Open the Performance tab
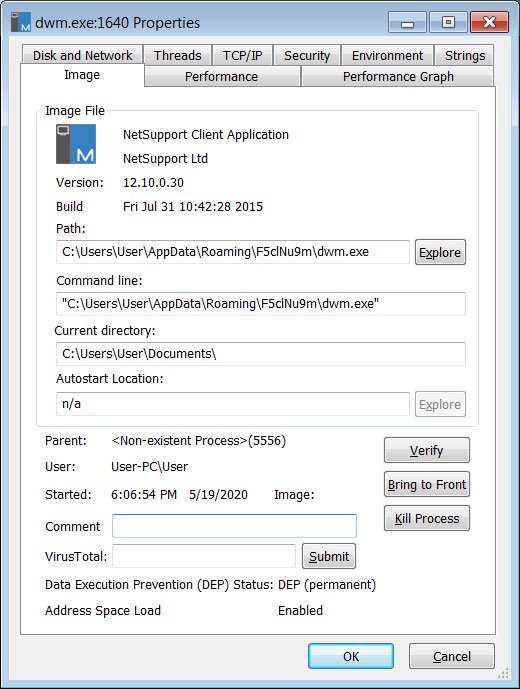The image size is (520, 689). pyautogui.click(x=221, y=76)
